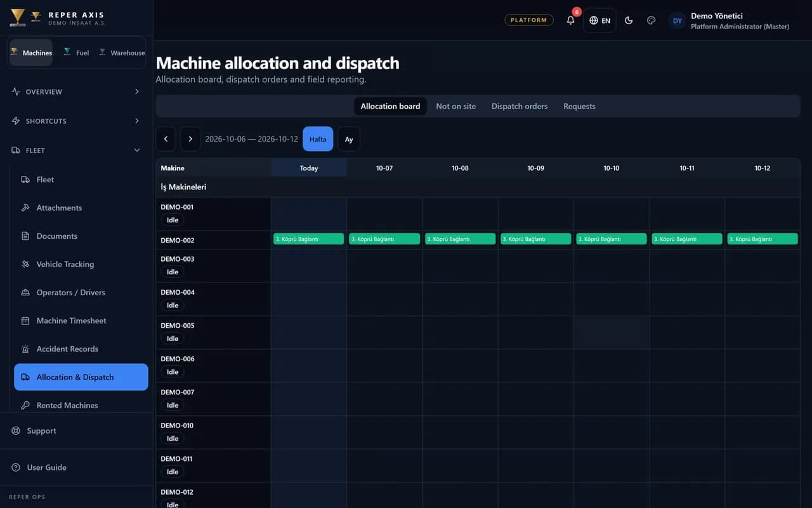This screenshot has height=508, width=812.
Task: Switch to the Warehouse module
Action: point(122,53)
